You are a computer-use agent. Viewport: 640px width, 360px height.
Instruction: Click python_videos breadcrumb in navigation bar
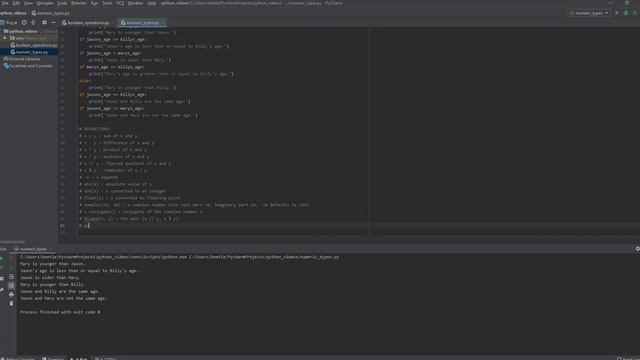13,13
